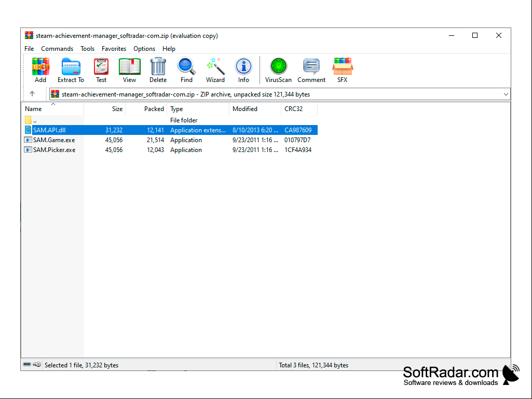This screenshot has height=399, width=532.
Task: Click CRC32 value 010797D7
Action: [297, 140]
